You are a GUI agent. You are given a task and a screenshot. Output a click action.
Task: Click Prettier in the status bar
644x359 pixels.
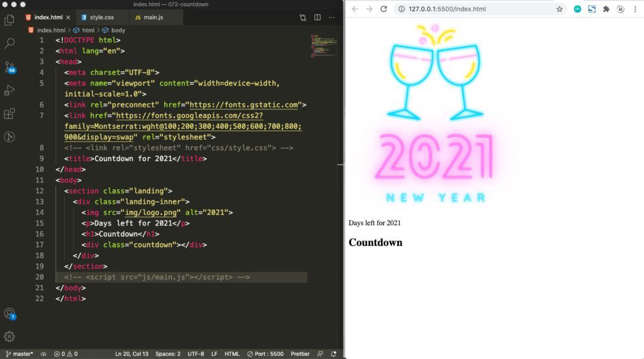300,354
